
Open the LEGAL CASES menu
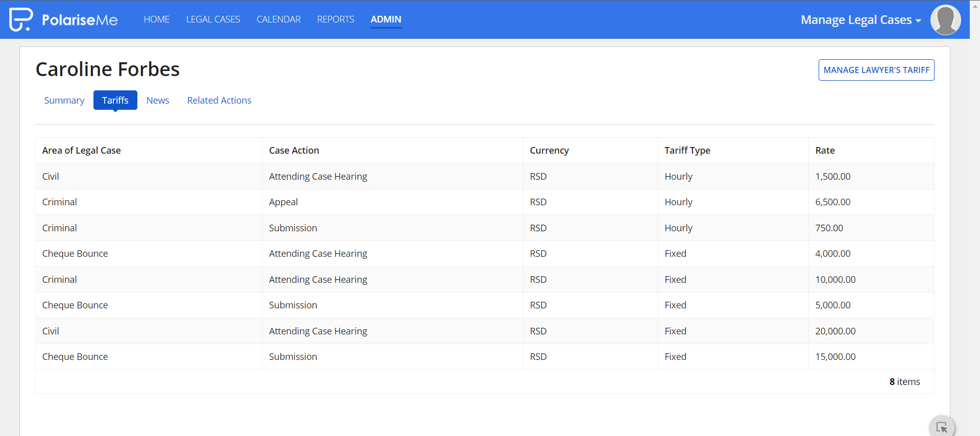click(213, 19)
